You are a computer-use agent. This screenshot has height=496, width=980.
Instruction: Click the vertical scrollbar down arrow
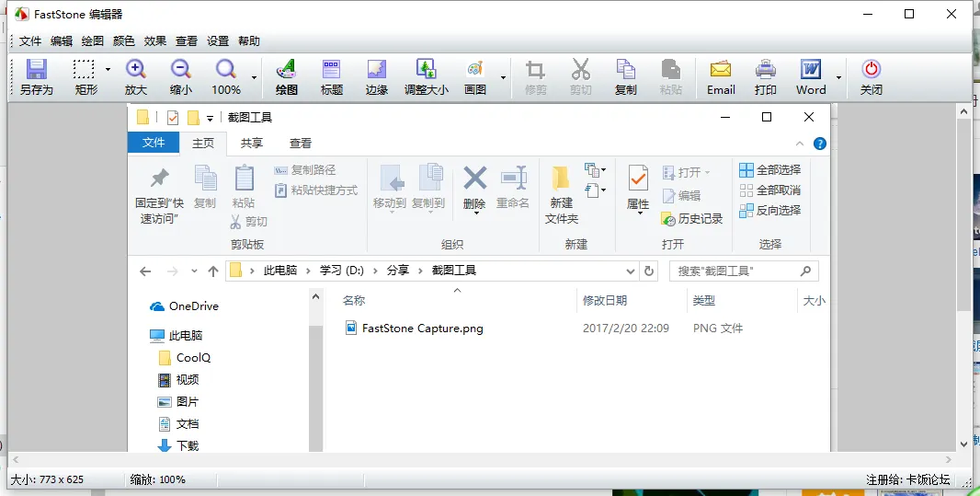coord(963,443)
